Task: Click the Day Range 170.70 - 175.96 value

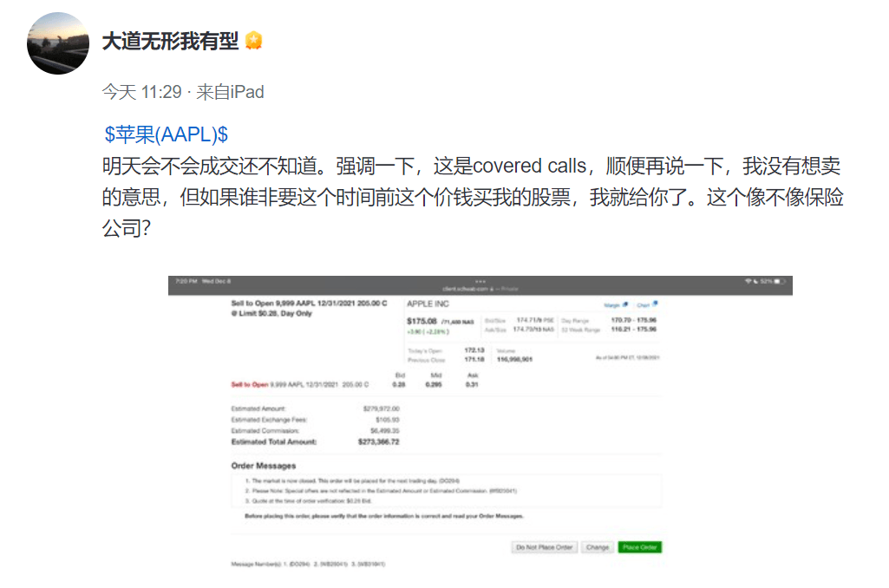Action: 634,320
